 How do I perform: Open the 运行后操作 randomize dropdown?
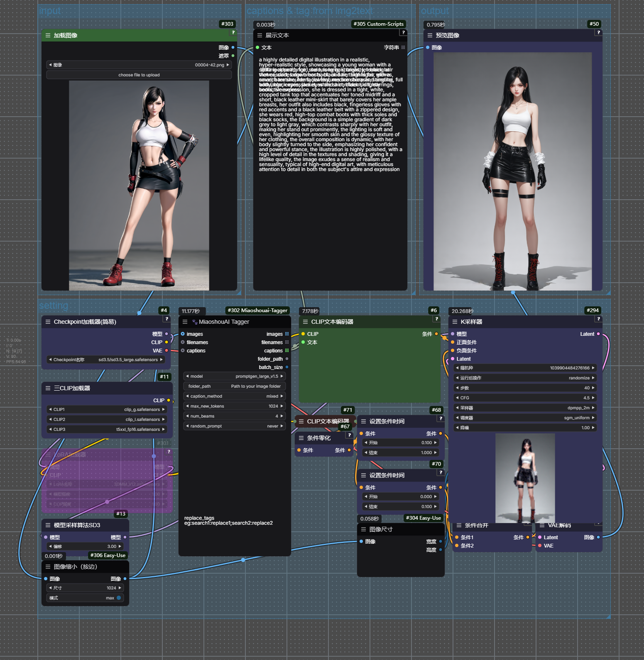click(525, 378)
